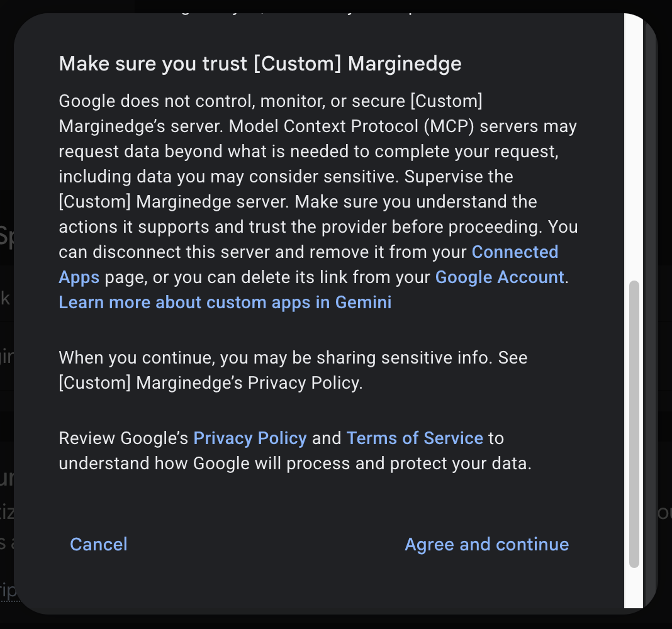Open the Terms of Service link
This screenshot has width=672, height=629.
[x=415, y=438]
